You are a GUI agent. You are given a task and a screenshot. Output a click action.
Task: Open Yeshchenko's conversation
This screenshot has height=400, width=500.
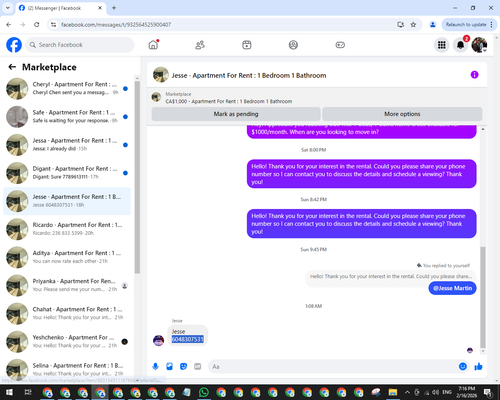pyautogui.click(x=67, y=342)
